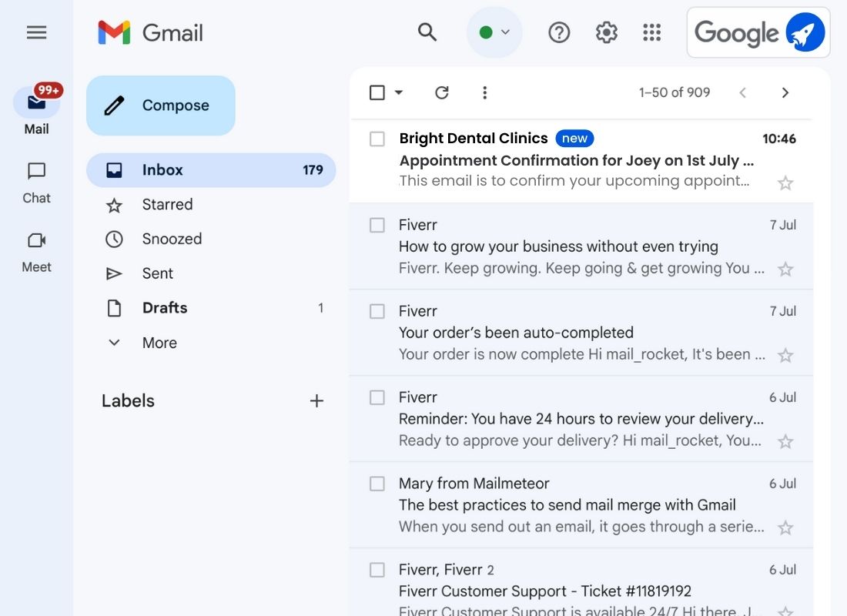Click the Gmail logo

(x=150, y=32)
